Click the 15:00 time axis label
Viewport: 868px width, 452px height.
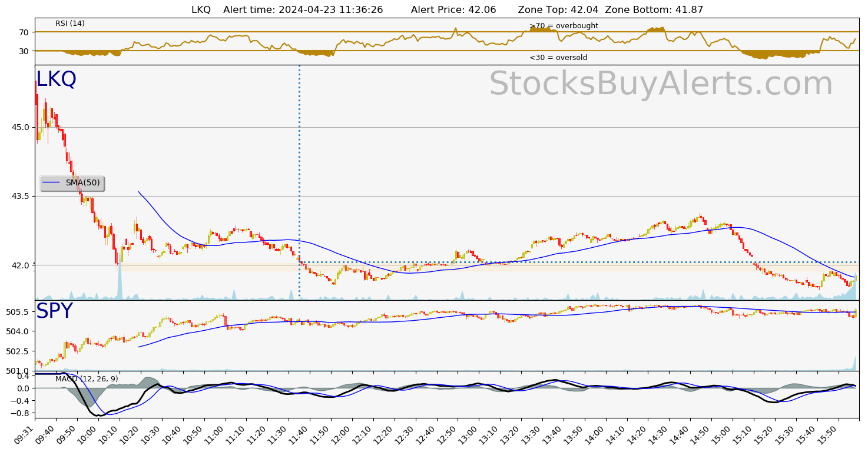[723, 434]
